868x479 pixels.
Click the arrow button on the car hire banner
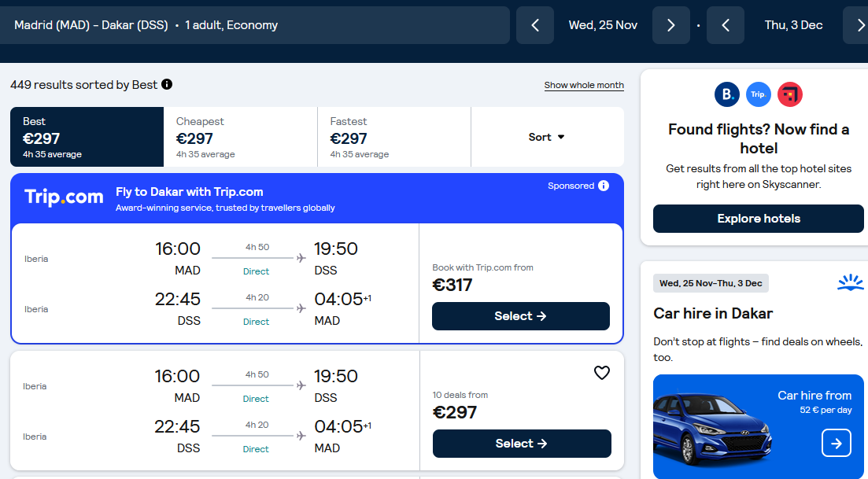836,443
